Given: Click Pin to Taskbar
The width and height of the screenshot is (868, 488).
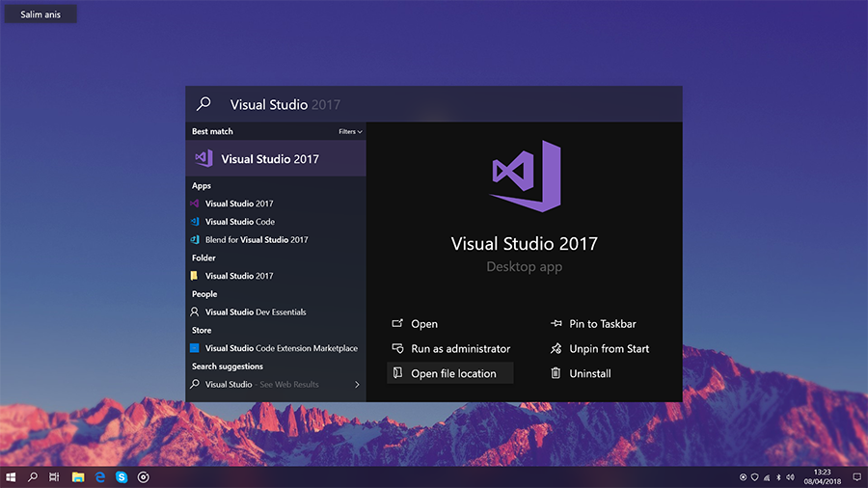Looking at the screenshot, I should tap(593, 324).
